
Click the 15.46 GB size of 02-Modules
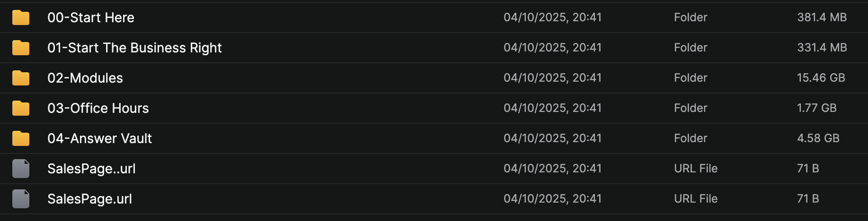821,78
